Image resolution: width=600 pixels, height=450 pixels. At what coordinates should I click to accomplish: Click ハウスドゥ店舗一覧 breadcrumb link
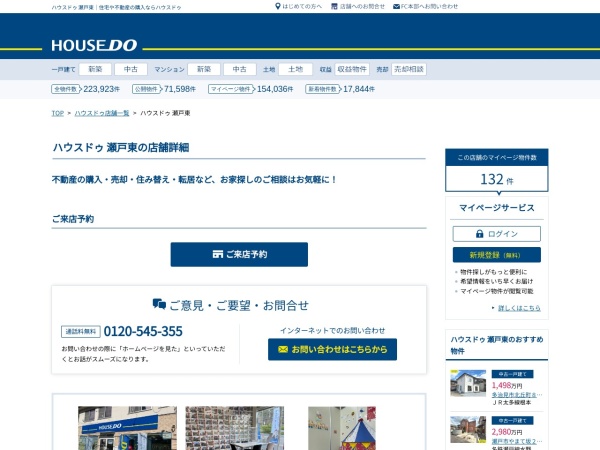click(x=102, y=113)
